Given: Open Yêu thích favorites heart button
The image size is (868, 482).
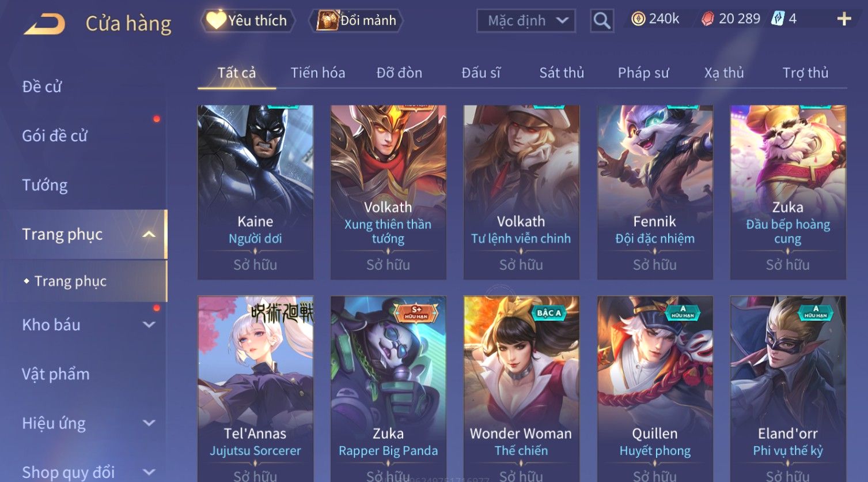Looking at the screenshot, I should coord(248,20).
